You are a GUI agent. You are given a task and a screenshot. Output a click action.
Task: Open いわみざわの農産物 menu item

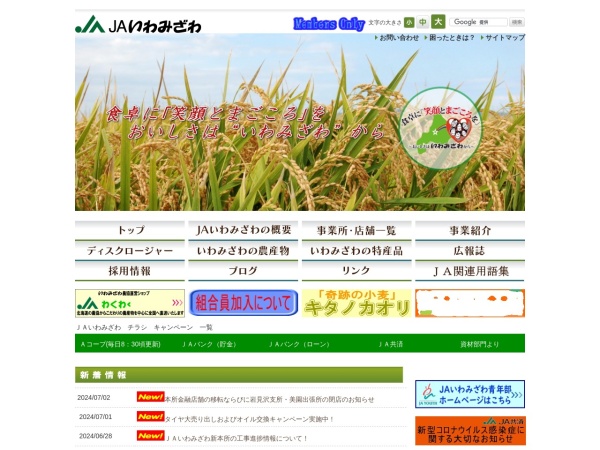tap(243, 251)
